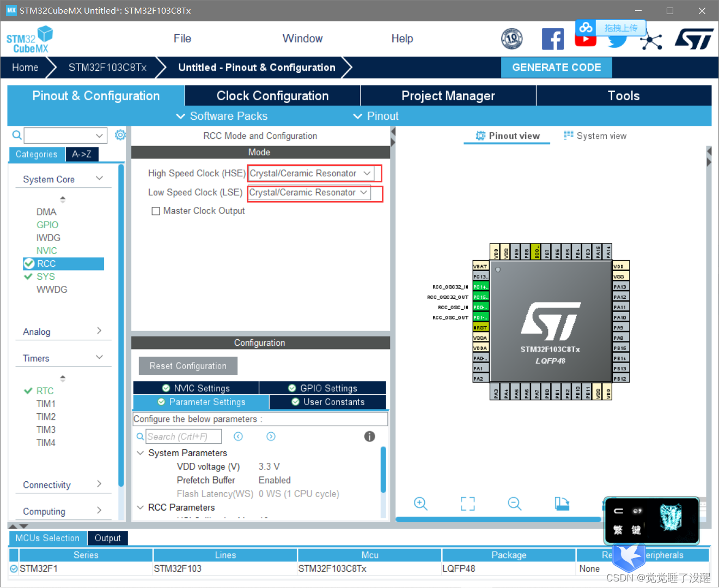Open the Pinout dropdown menu
This screenshot has height=588, width=719.
click(376, 116)
